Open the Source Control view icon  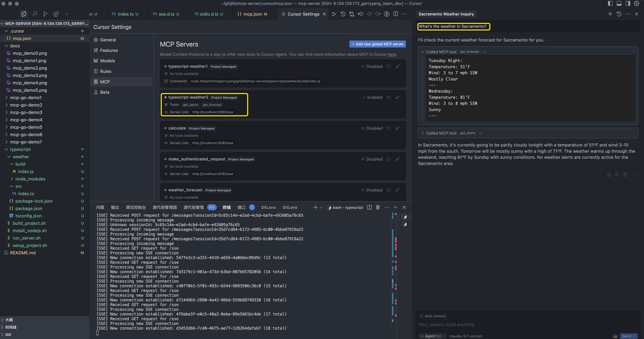coord(45,14)
